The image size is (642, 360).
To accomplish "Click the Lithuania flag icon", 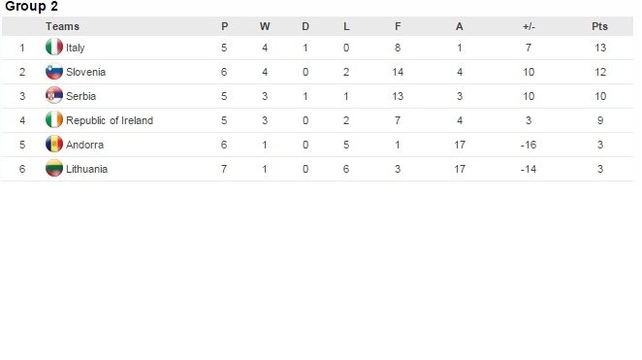I will pyautogui.click(x=54, y=168).
